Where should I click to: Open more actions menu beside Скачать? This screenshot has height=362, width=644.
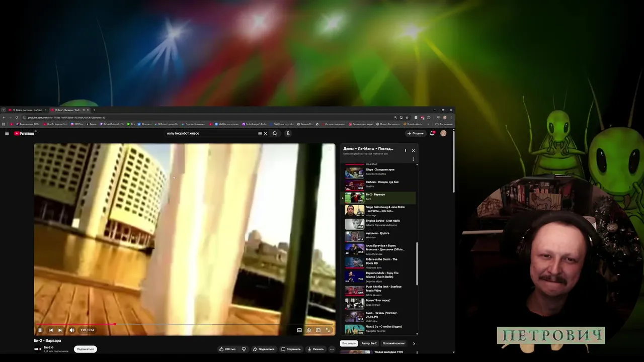[x=332, y=349]
